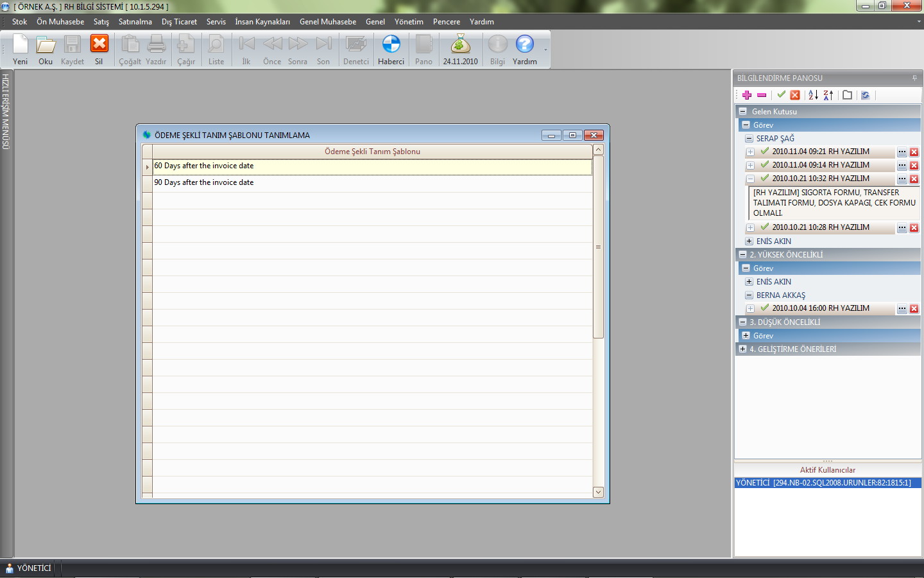The height and width of the screenshot is (578, 924).
Task: Open details of 2010.10.04 16:00 task via ellipsis button
Action: [x=902, y=309]
